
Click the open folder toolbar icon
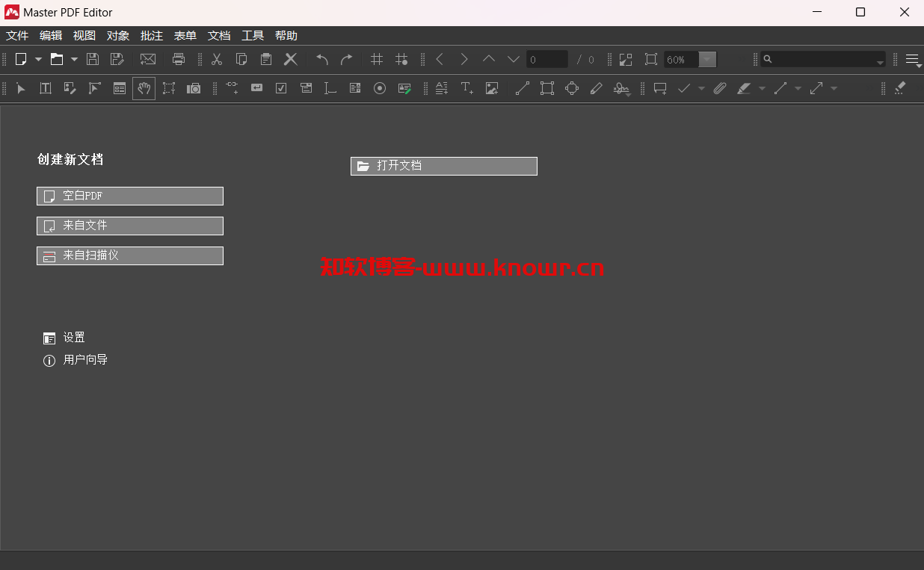click(x=57, y=59)
